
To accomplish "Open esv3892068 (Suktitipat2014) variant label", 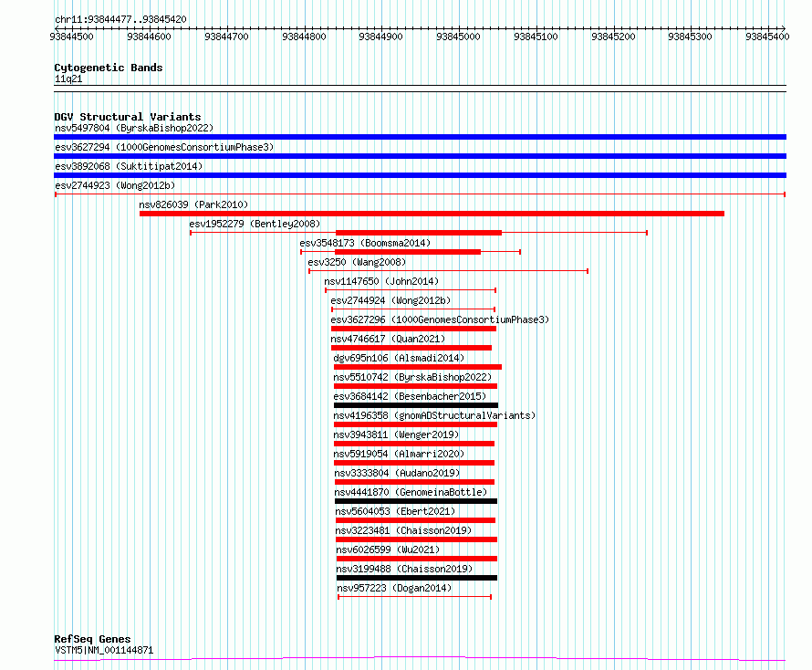I will [129, 166].
